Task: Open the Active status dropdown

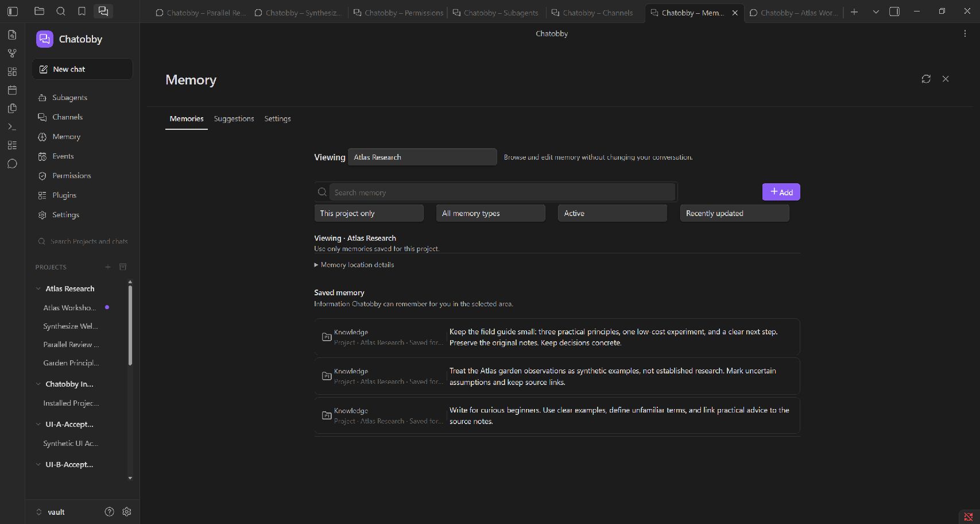Action: click(613, 213)
